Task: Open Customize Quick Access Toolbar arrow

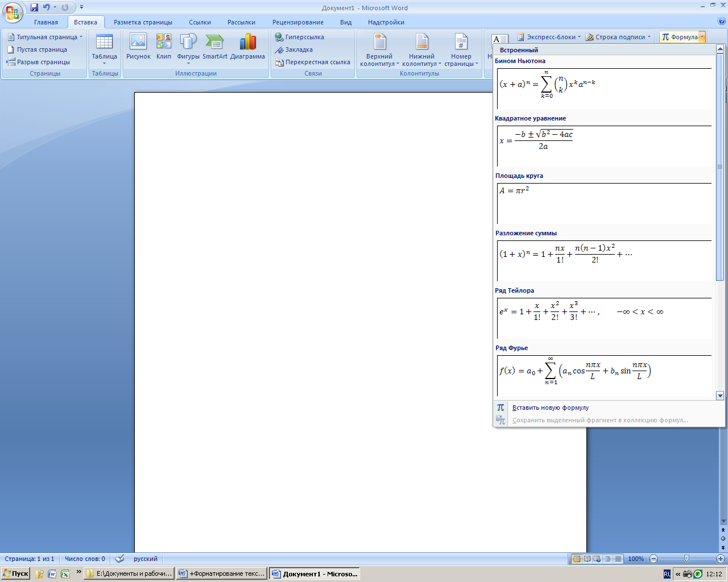Action: click(x=82, y=7)
